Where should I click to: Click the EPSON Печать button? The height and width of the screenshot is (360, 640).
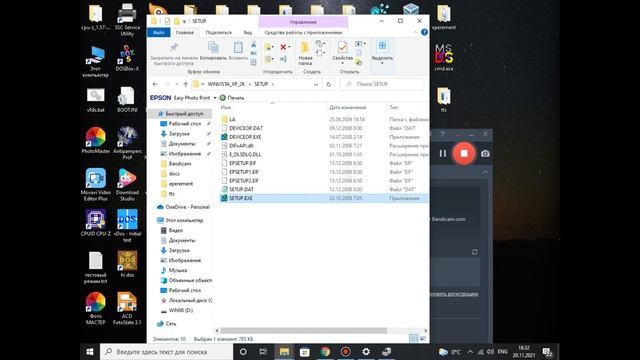click(232, 98)
